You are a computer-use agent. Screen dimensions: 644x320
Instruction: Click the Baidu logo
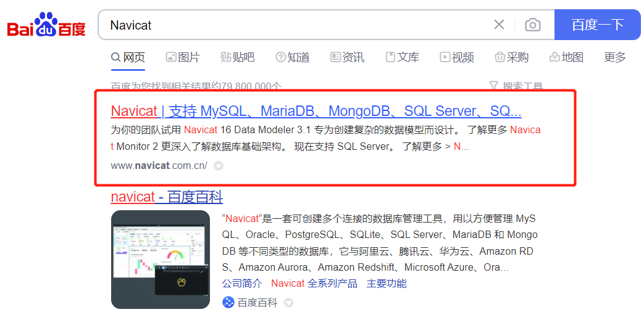(46, 25)
